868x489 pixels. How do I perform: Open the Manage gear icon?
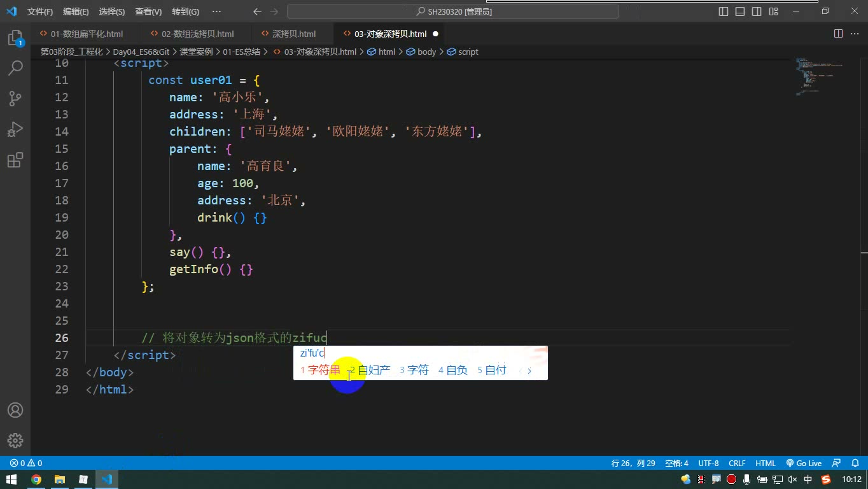15,440
